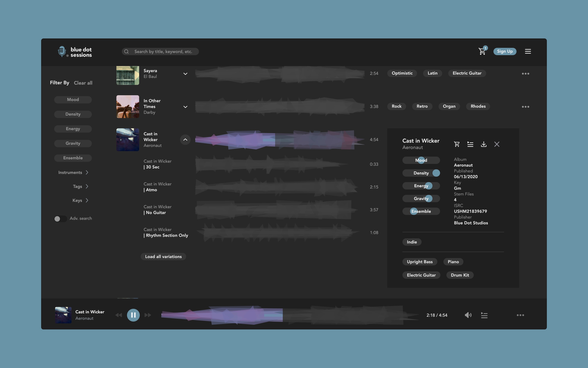Viewport: 588px width, 368px height.
Task: Select the Drum Kit instrument tag
Action: pos(460,275)
